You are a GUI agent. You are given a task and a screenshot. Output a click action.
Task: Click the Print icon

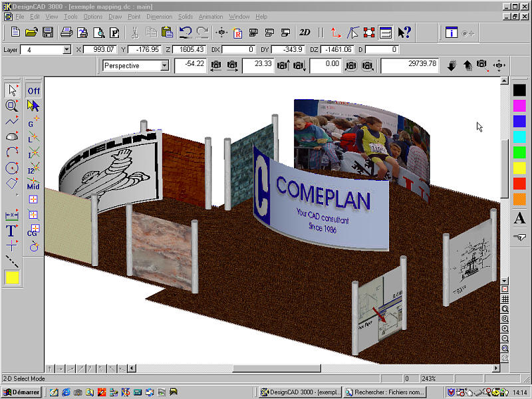(x=66, y=32)
